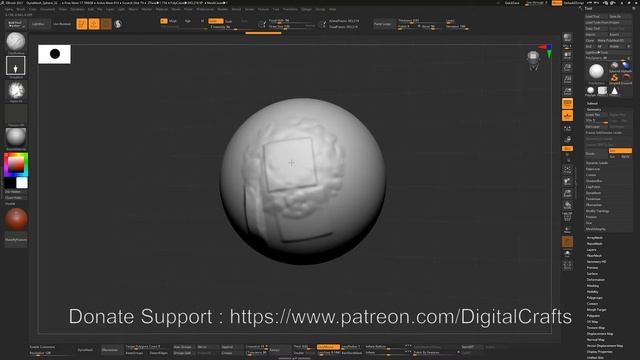Viewport: 640px width, 360px height.
Task: Open the empty texture slot
Action: [16, 114]
